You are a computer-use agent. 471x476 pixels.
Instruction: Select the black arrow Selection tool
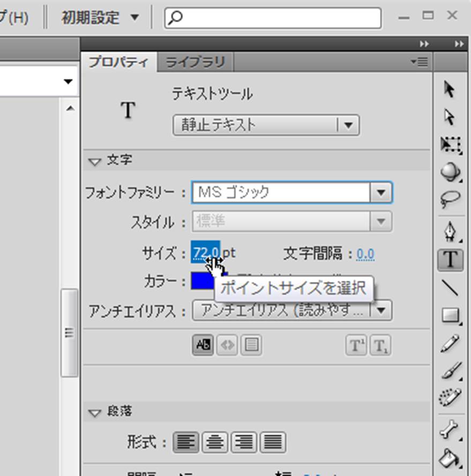(x=450, y=90)
